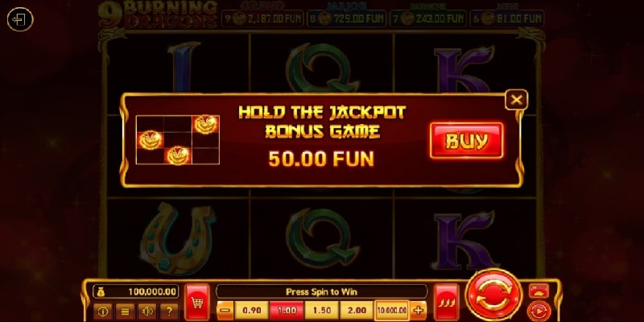Select the 10,000.00 max bet value
Viewport: 644px width, 322px height.
392,311
